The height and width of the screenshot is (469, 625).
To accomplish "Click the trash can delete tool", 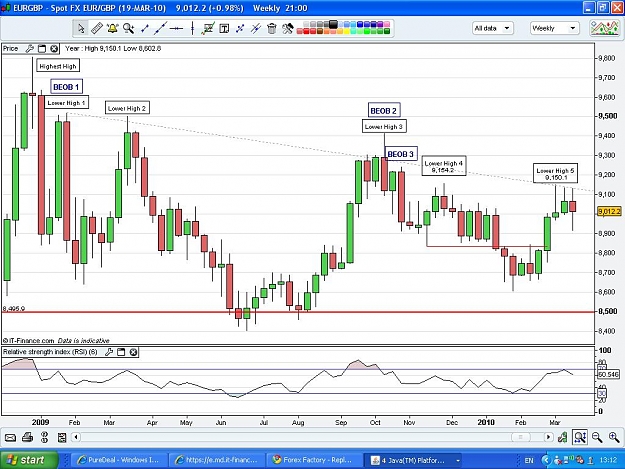I will pos(271,28).
